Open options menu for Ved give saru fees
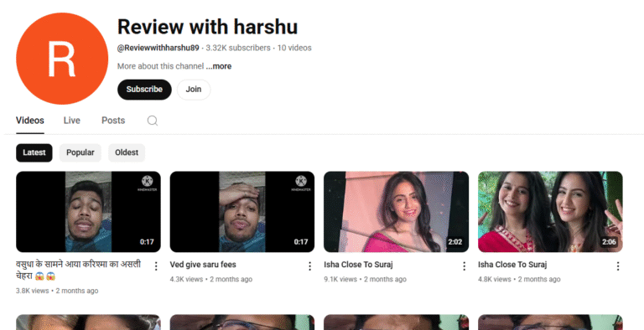 point(309,266)
